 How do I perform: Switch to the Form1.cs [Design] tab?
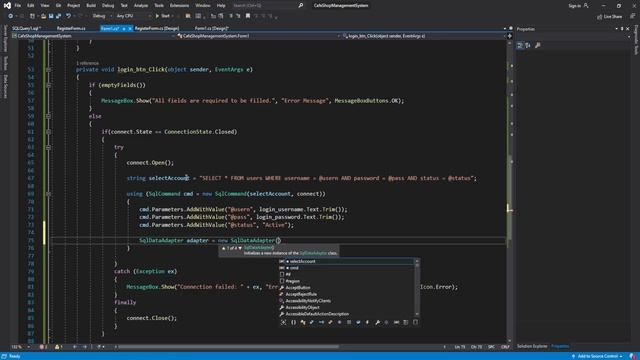[211, 29]
